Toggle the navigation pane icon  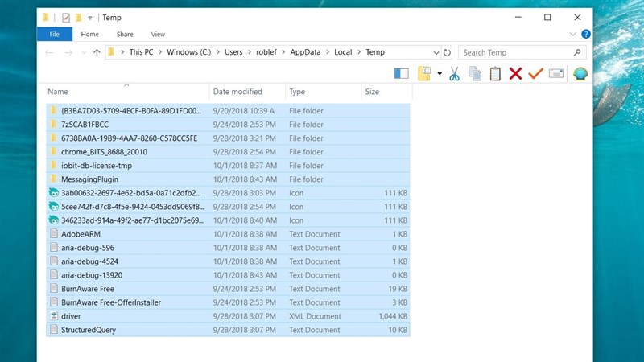coord(401,74)
